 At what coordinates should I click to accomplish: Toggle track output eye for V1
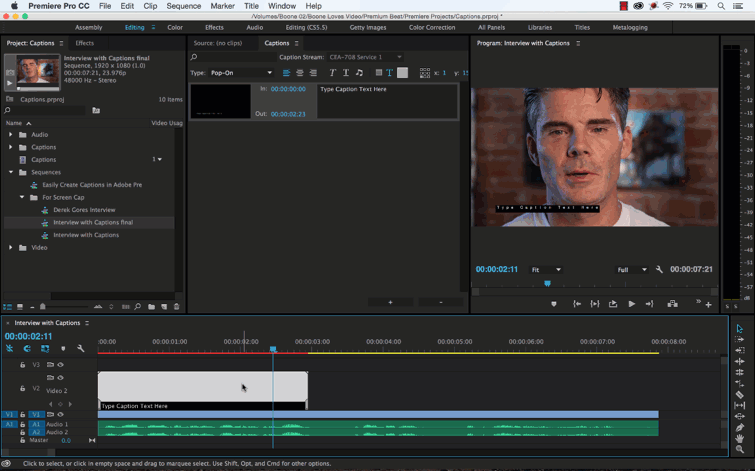(x=60, y=414)
